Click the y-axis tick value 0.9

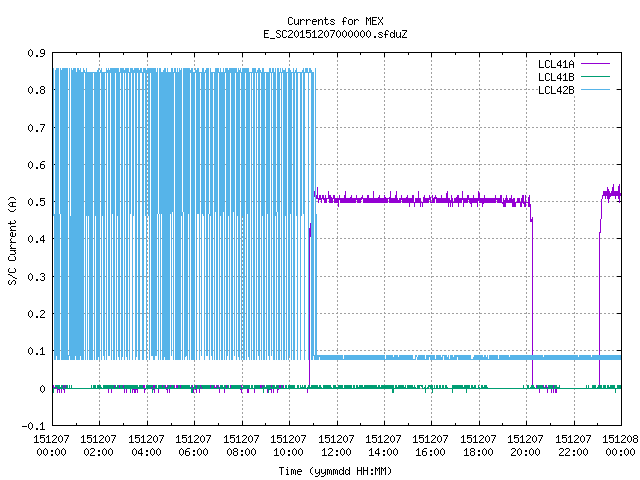click(36, 53)
